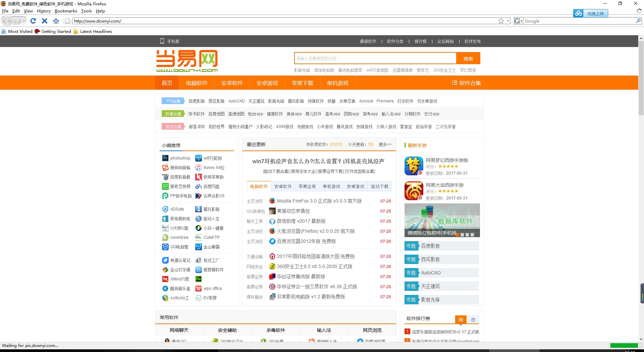Select the CuteFTP icon
Screen dimensions: 644x352
[x=199, y=237]
